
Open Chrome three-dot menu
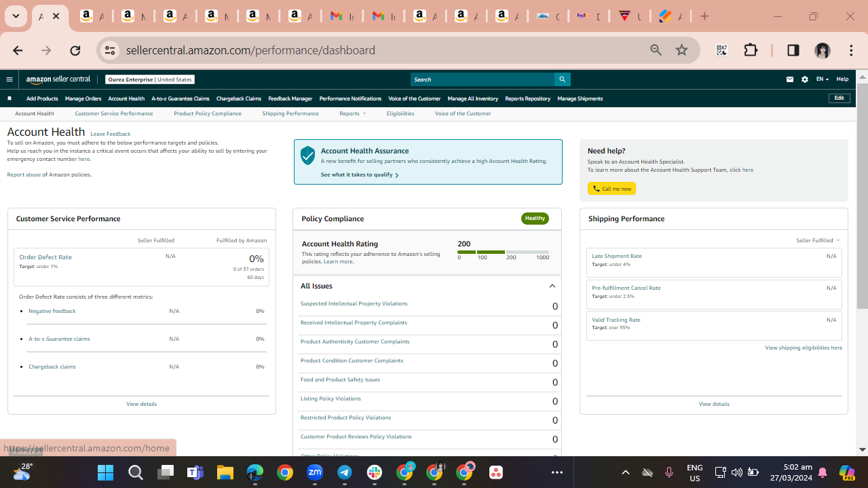point(851,50)
